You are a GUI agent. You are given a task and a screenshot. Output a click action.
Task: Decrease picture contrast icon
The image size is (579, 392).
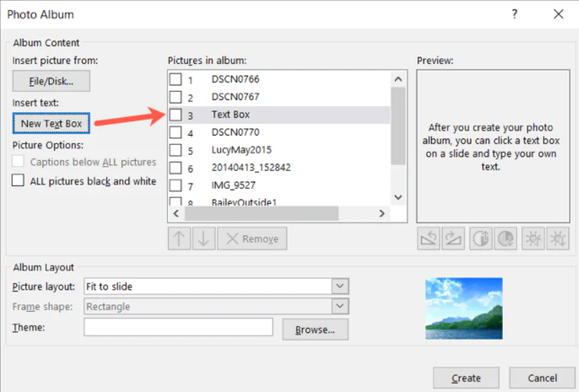(x=506, y=239)
